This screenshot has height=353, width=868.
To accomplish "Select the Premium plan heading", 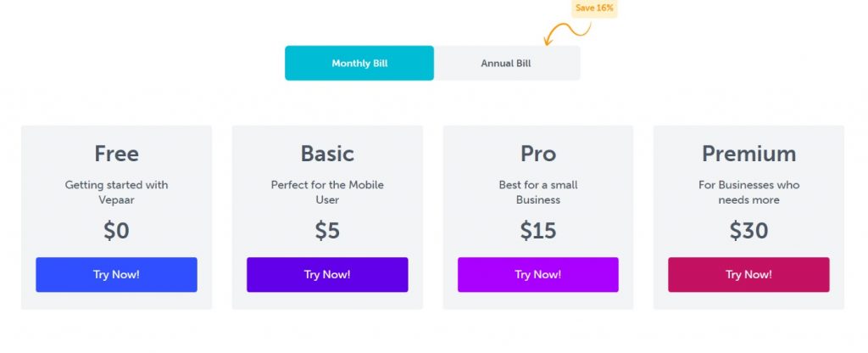I will tap(749, 154).
